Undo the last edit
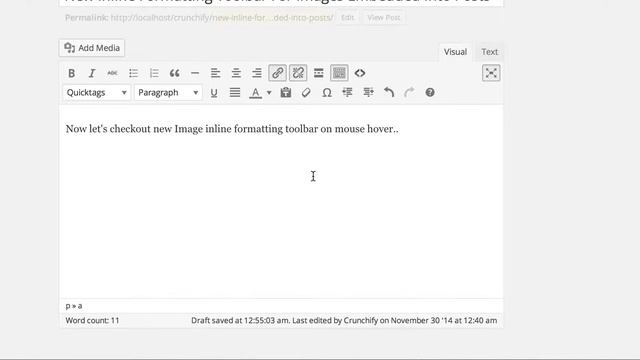Screen dimensions: 640x360 click(389, 93)
